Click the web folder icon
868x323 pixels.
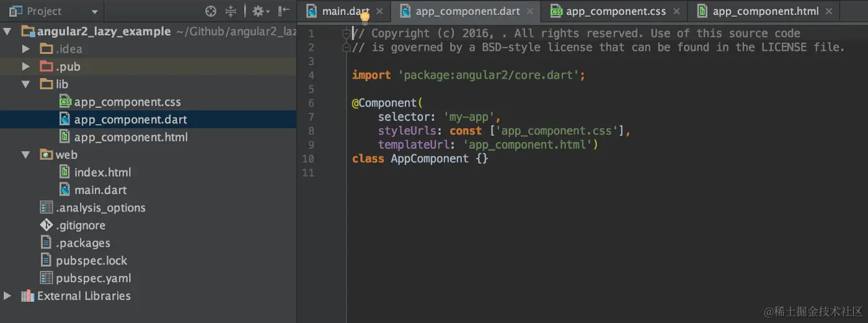pos(46,154)
